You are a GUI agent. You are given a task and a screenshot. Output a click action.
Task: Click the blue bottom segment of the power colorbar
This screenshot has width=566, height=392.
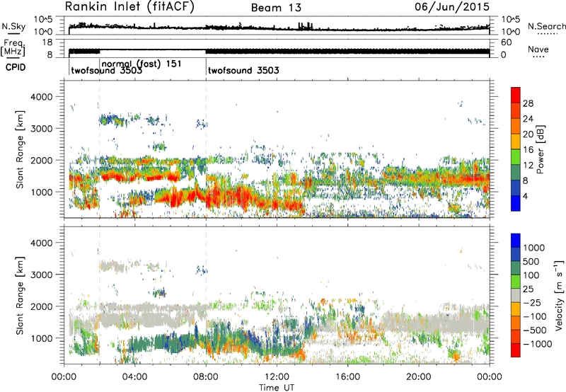coord(516,203)
